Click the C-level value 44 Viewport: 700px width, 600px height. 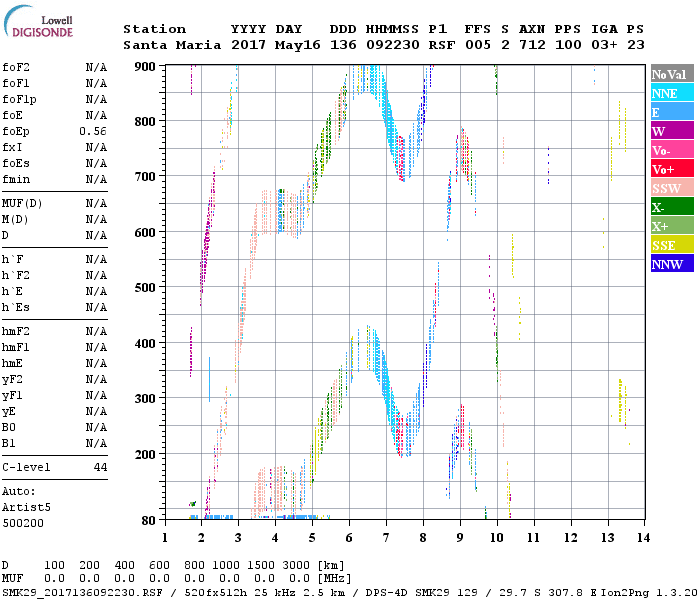[100, 468]
